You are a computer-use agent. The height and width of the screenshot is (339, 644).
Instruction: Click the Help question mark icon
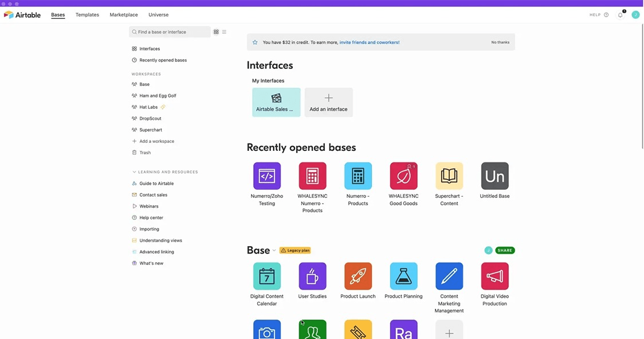point(606,14)
